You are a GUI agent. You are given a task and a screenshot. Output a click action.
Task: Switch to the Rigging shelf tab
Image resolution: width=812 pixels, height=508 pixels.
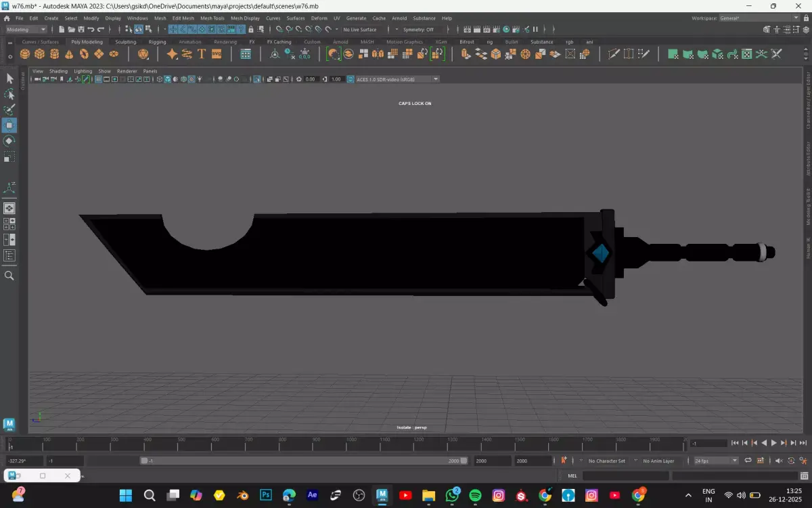click(157, 42)
